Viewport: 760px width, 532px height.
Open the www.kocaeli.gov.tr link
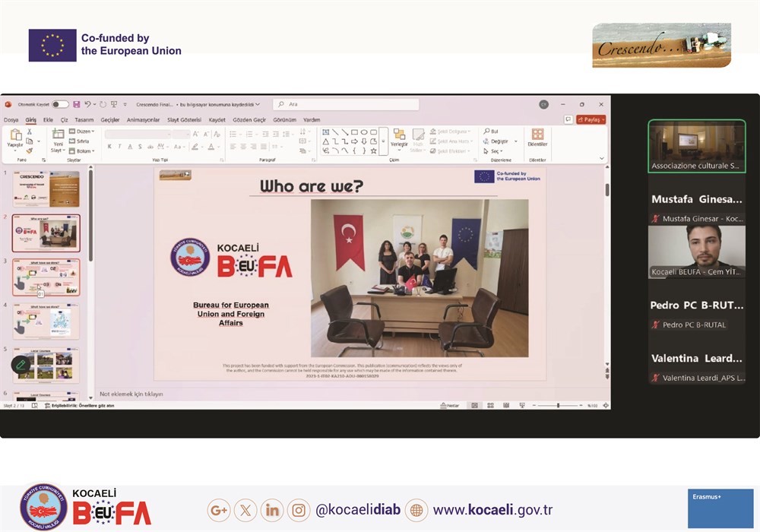coord(492,510)
